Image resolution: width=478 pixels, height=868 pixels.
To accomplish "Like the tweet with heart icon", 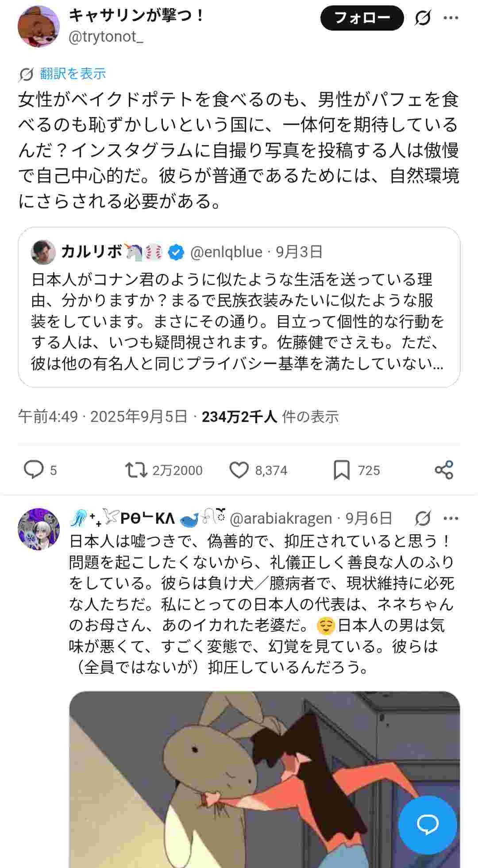I will (239, 470).
